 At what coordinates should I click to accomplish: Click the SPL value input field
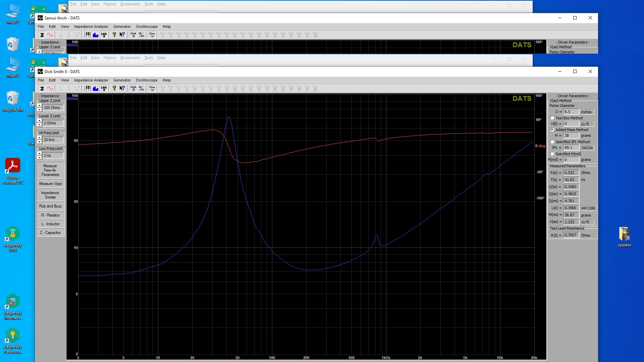point(571,147)
